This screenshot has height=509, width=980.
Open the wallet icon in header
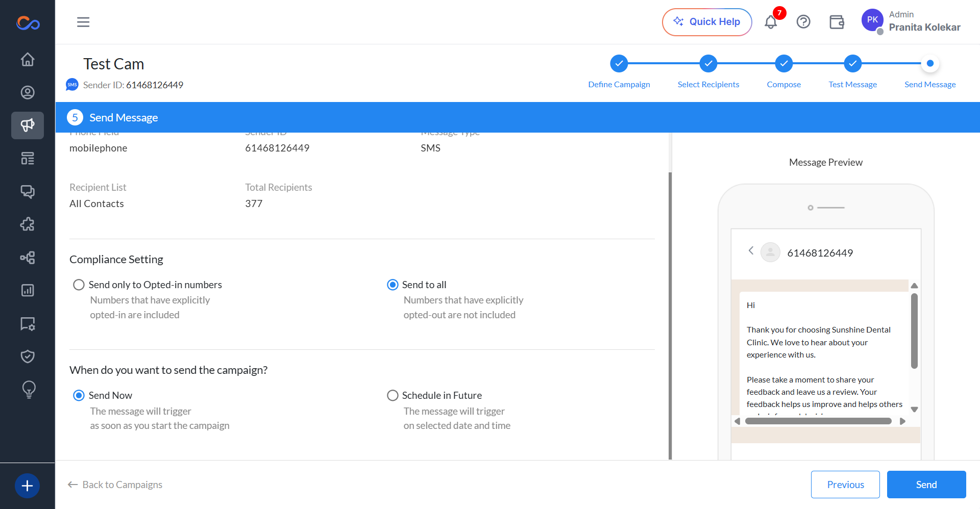(837, 22)
